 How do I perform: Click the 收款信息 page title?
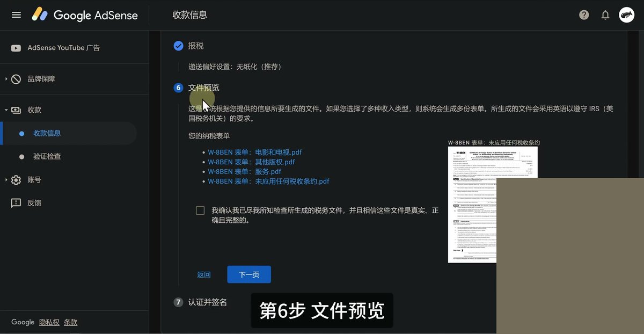point(189,15)
